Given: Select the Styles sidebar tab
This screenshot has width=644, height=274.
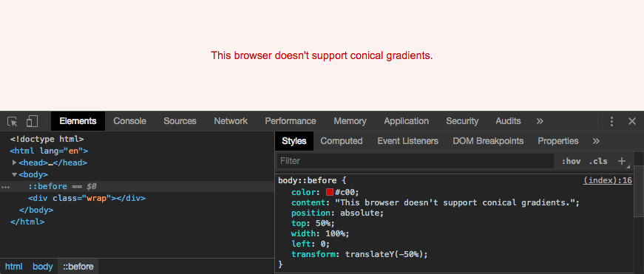Looking at the screenshot, I should pyautogui.click(x=294, y=141).
